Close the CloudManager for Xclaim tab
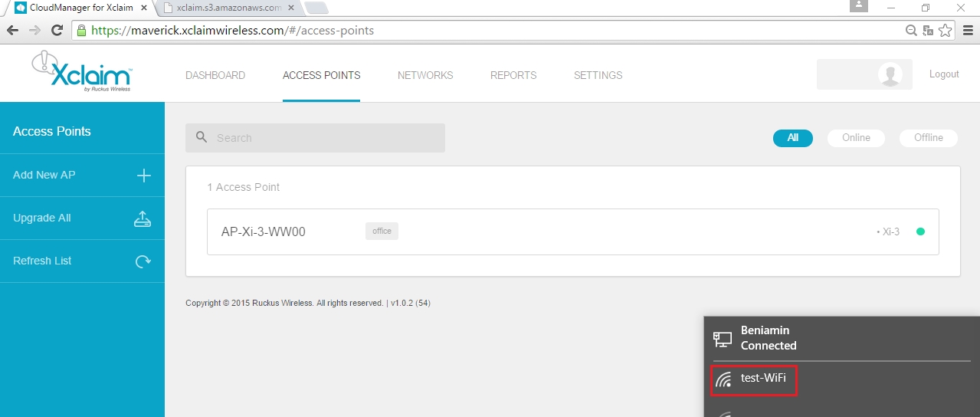This screenshot has height=417, width=980. coord(144,8)
